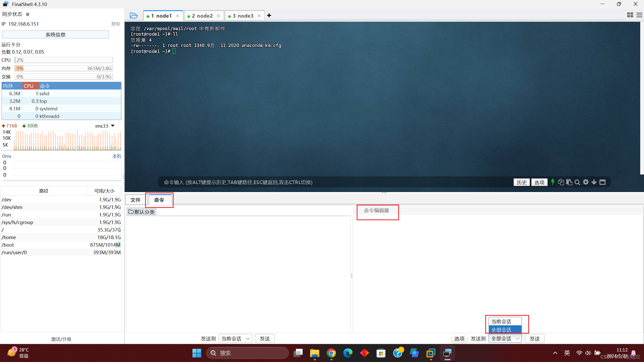Open terminal settings with the gear icon
644x362 pixels.
586,182
